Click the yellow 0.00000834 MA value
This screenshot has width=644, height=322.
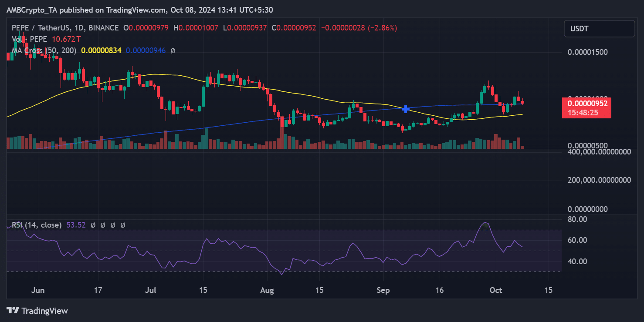click(x=101, y=50)
